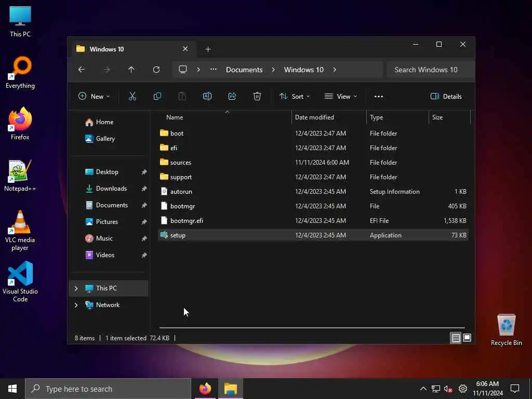The image size is (532, 399).
Task: Click Firefox icon in the taskbar
Action: [x=205, y=389]
